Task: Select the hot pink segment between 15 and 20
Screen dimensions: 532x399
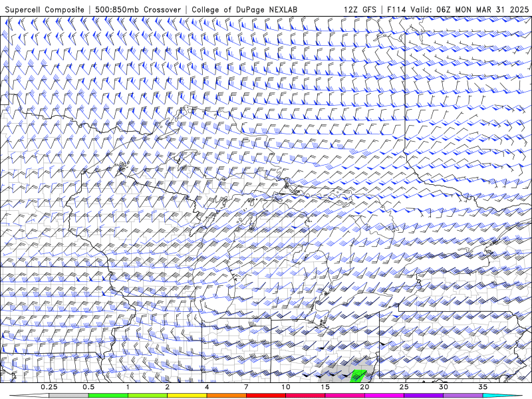Action: pos(344,396)
